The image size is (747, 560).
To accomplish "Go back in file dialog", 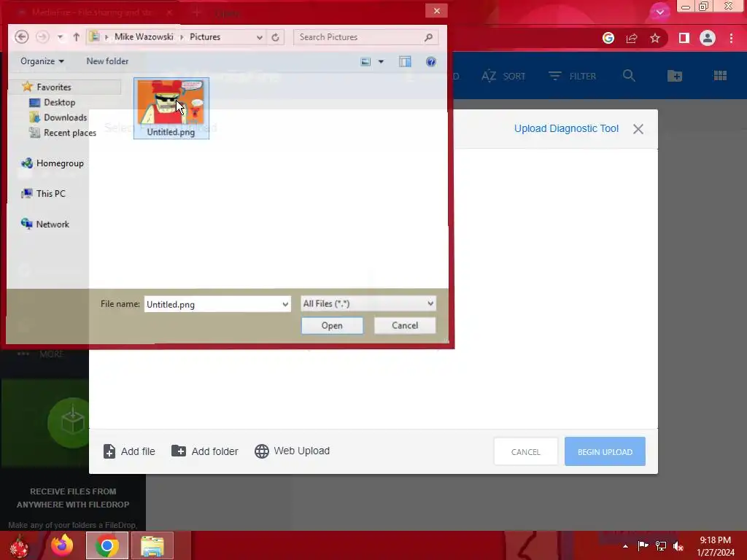I will pos(21,36).
